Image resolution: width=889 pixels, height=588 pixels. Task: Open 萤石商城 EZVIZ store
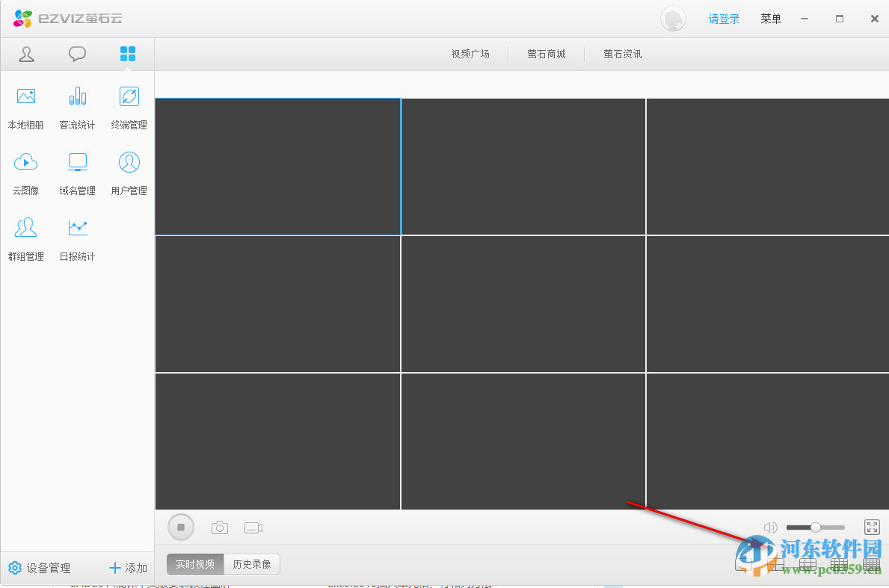point(547,54)
